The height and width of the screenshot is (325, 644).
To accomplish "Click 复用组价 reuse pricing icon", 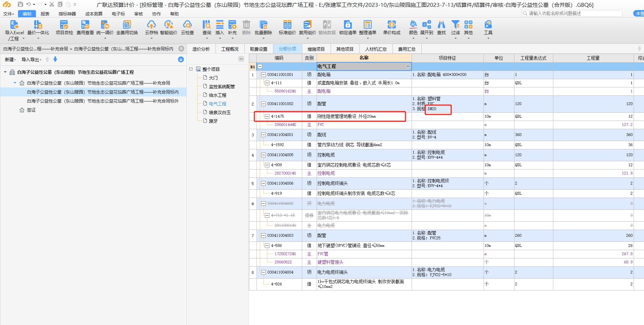I will pos(307,24).
